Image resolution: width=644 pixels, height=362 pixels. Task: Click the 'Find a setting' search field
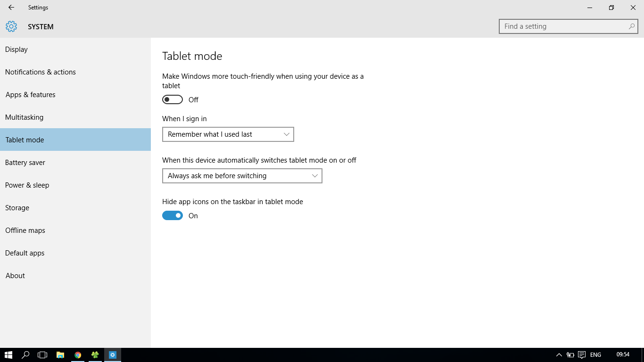[563, 26]
